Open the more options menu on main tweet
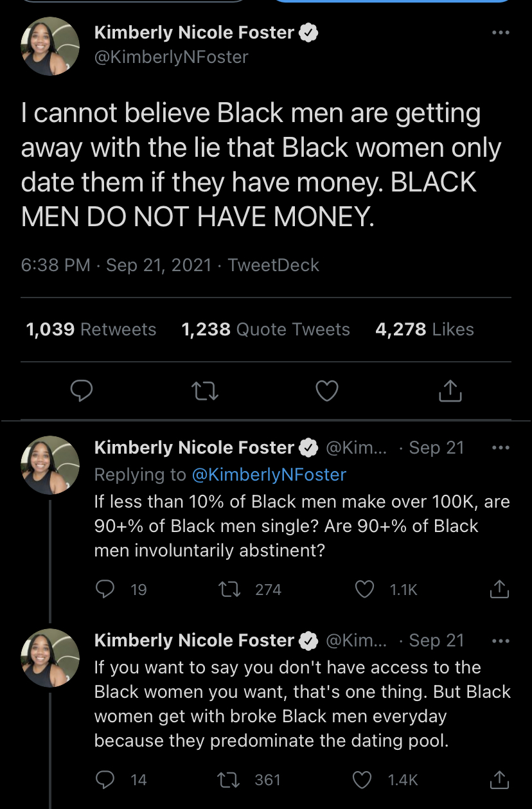The image size is (532, 809). (x=501, y=33)
